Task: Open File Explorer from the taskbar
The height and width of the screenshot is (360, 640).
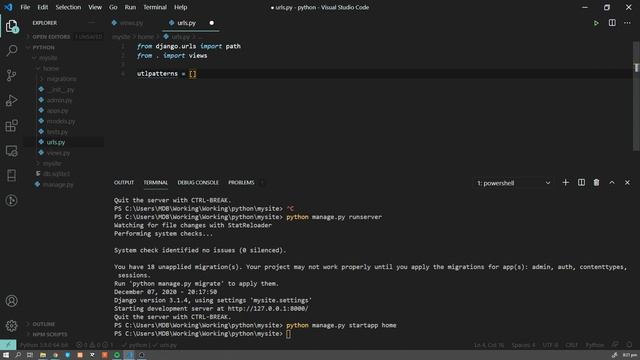Action: [42, 355]
